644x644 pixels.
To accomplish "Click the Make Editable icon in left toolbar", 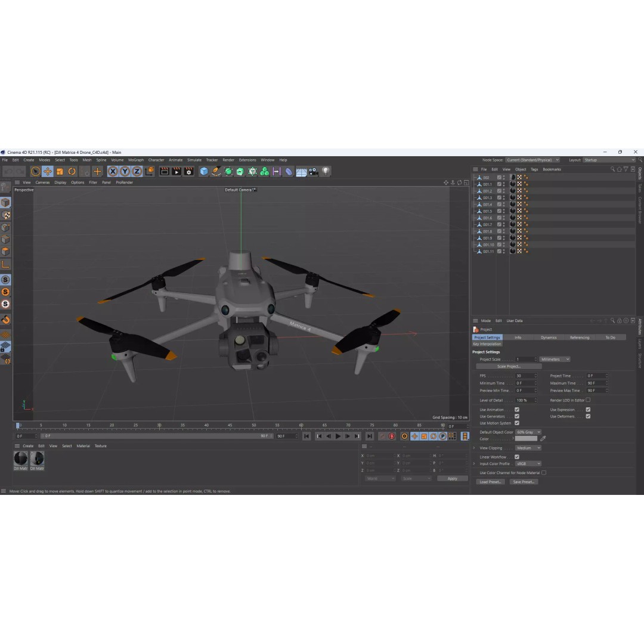I will [x=5, y=187].
